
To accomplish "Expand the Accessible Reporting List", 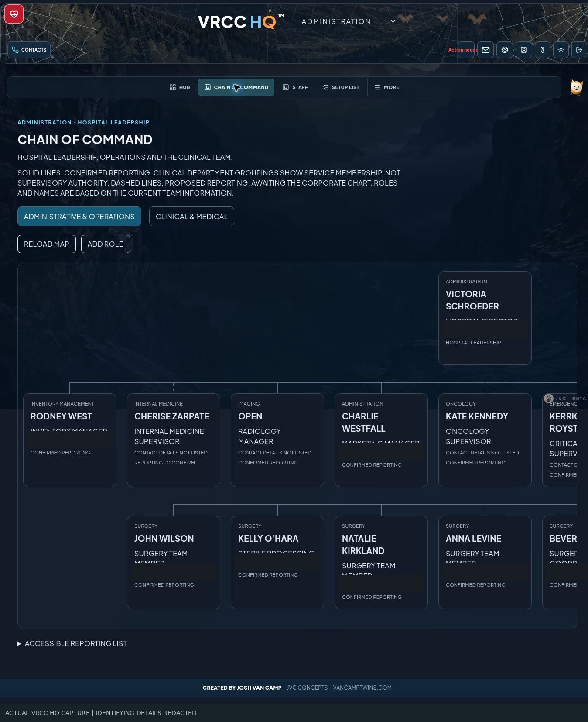I will coord(72,643).
